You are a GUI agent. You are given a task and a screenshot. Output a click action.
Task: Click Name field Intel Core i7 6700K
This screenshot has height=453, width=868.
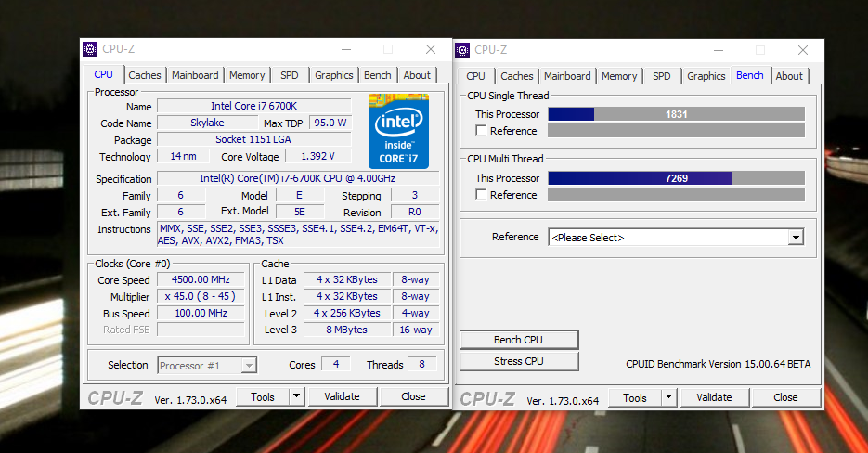click(x=254, y=106)
